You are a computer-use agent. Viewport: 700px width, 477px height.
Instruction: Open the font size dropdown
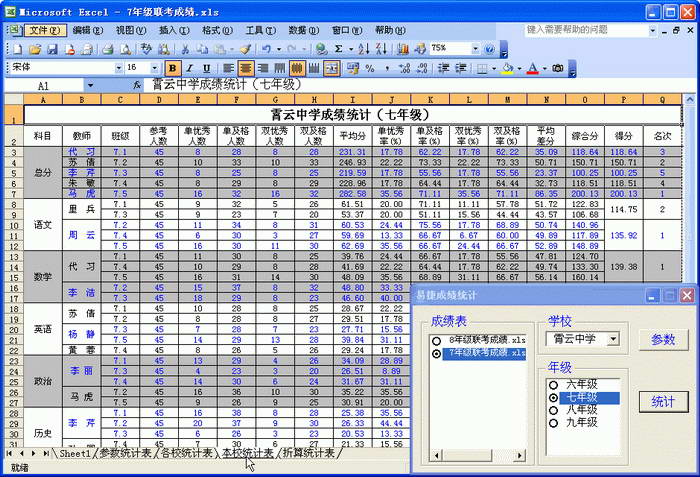(x=154, y=68)
